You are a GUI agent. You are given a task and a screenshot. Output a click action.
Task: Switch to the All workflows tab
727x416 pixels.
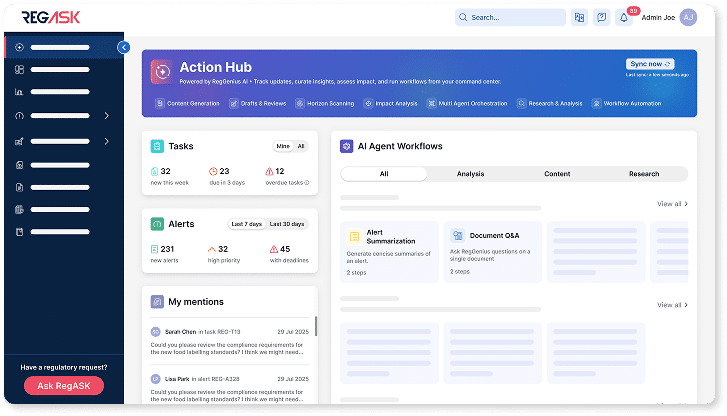tap(384, 174)
